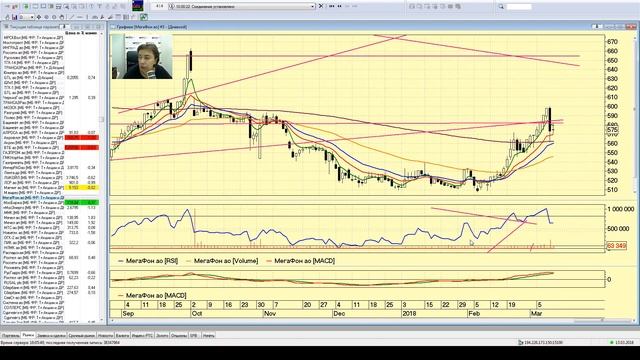Screen dimensions: 640x360
Task: Select the yellow Магнит ао row
Action: coord(50,188)
